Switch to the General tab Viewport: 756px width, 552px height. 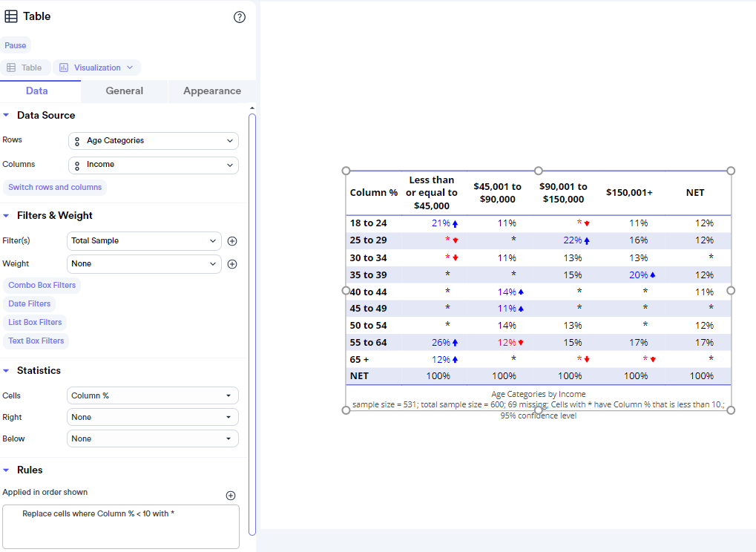coord(125,91)
